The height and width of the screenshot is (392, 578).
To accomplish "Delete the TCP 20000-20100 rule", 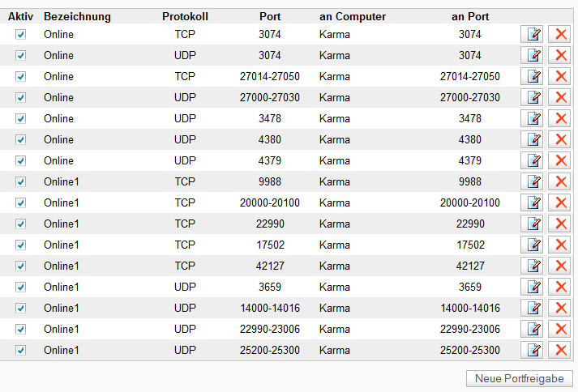I will (559, 202).
